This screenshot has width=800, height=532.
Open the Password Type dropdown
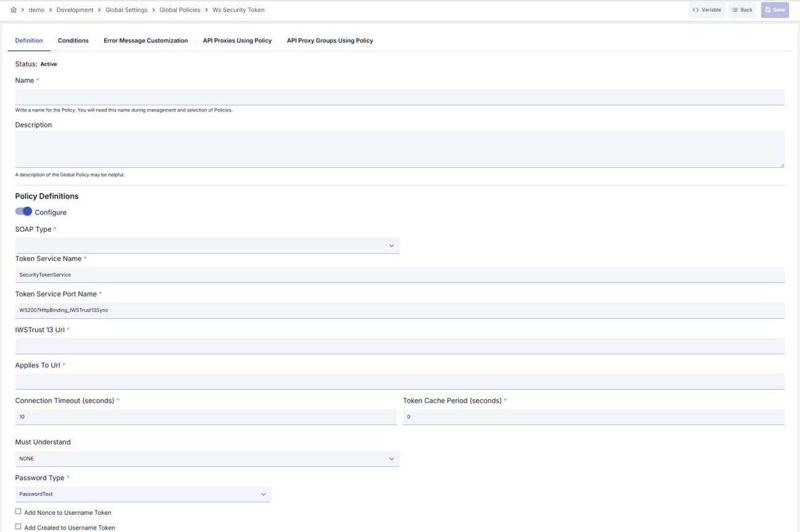143,494
